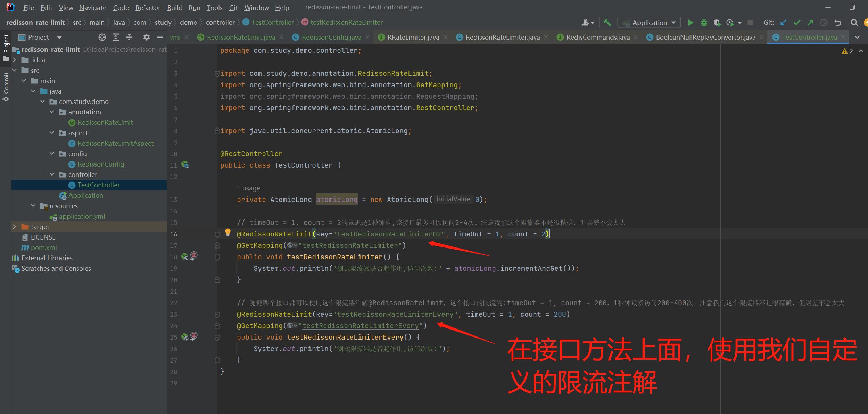This screenshot has width=868, height=414.
Task: Switch to RRateLimiter.java tab
Action: click(412, 37)
